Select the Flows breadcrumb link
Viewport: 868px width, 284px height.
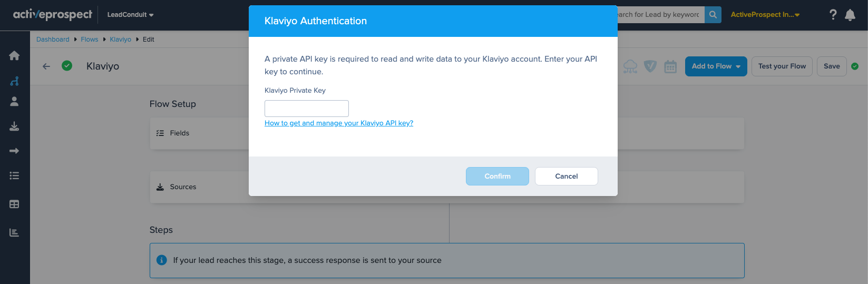tap(89, 40)
